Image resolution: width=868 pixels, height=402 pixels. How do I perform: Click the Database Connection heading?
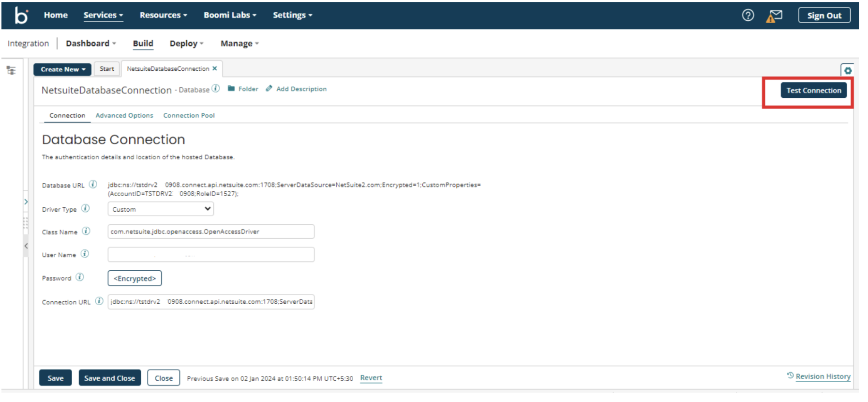114,139
